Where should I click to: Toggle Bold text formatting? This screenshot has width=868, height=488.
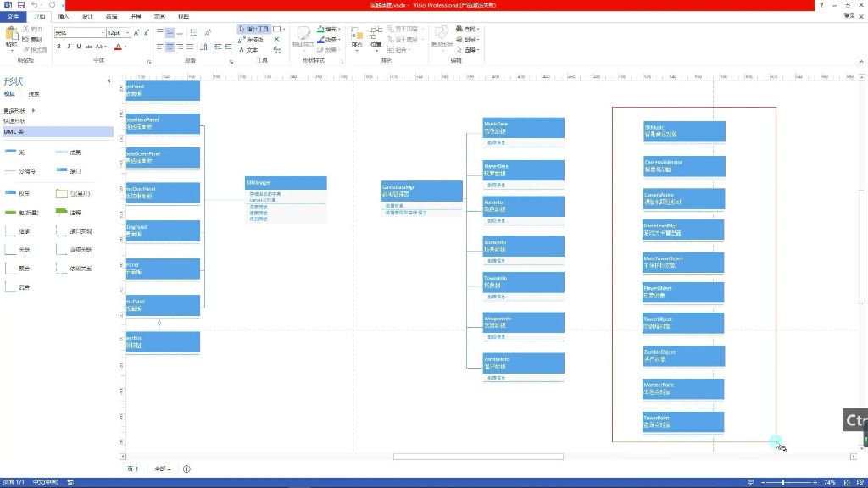click(x=58, y=47)
